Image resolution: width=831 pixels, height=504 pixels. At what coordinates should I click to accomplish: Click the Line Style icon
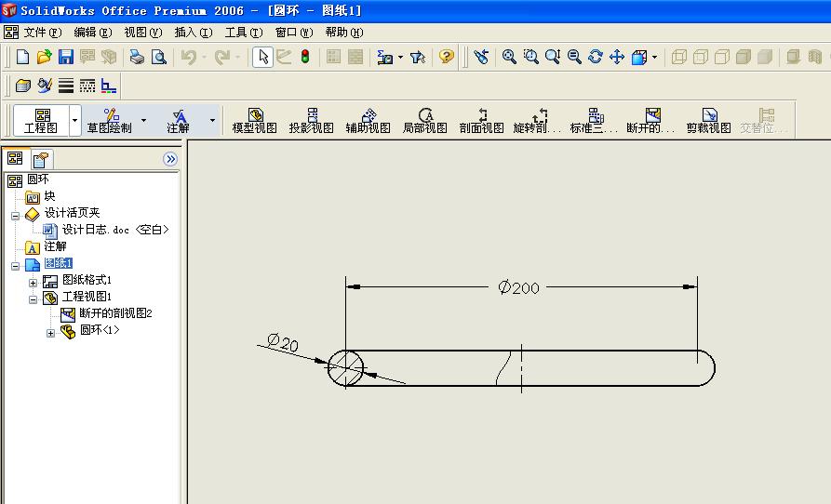pyautogui.click(x=87, y=86)
